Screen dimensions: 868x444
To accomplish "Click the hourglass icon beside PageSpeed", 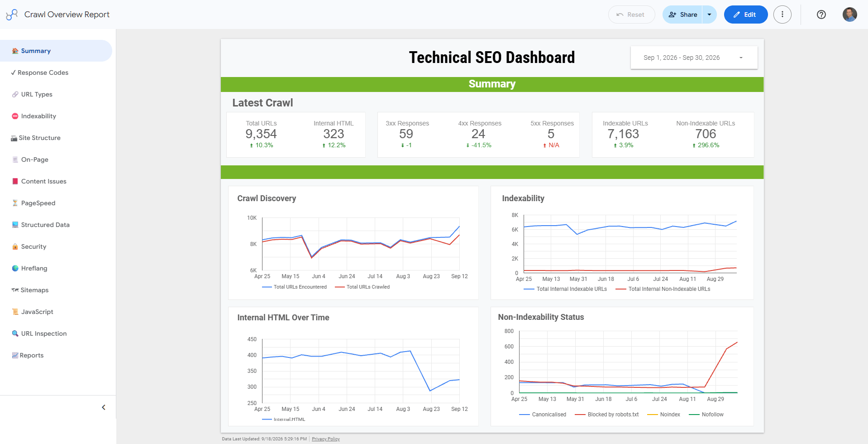I will click(x=15, y=203).
